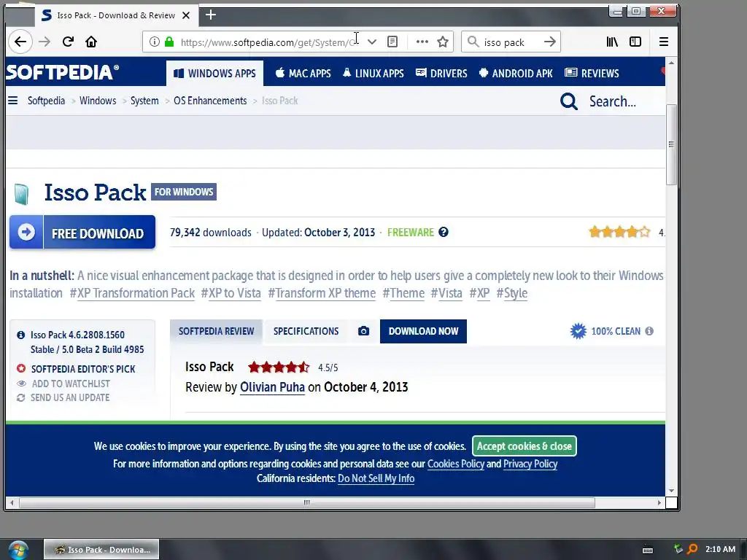
Task: Click the FREEWARE license label
Action: [x=411, y=233]
